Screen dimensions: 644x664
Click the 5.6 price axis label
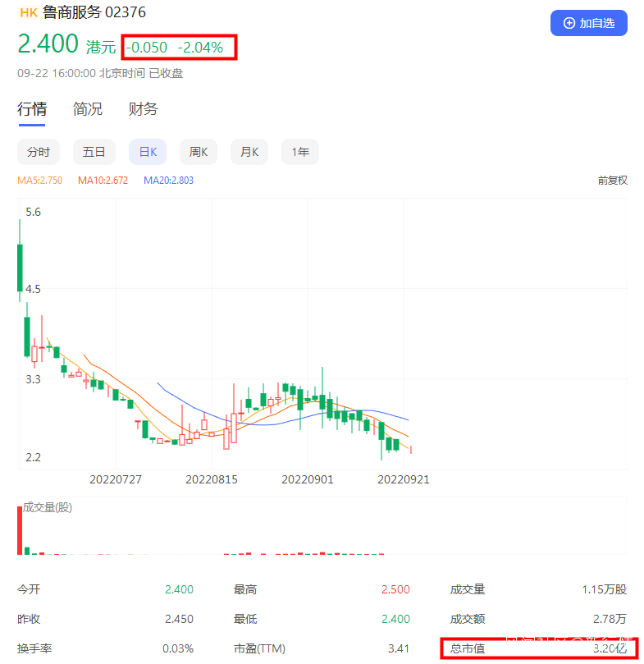point(33,212)
